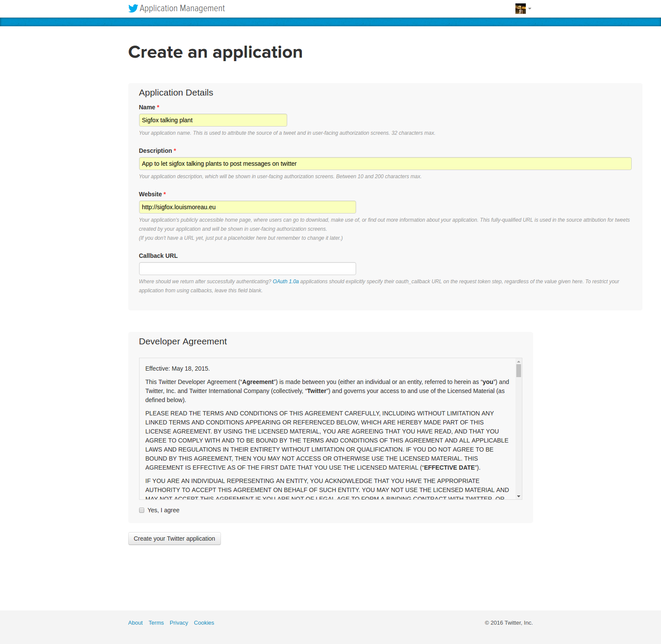Click the 'Description' field label
This screenshot has width=661, height=644.
point(155,151)
